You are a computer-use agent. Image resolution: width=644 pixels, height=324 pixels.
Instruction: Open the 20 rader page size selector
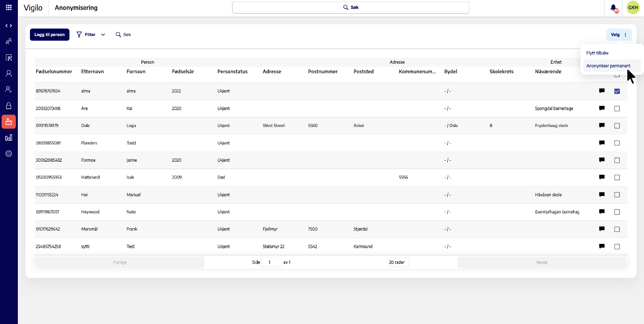398,262
